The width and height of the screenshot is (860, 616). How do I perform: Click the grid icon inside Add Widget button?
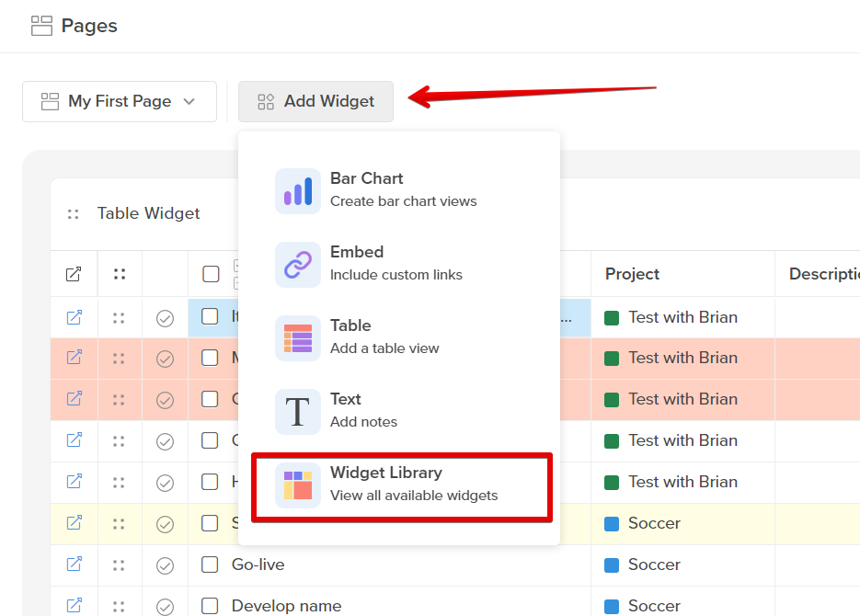point(265,101)
